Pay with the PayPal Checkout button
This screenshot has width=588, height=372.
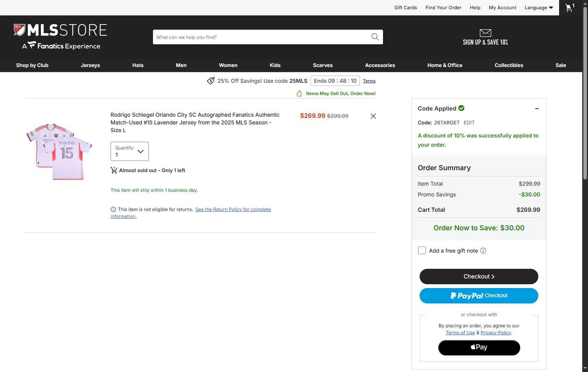479,296
